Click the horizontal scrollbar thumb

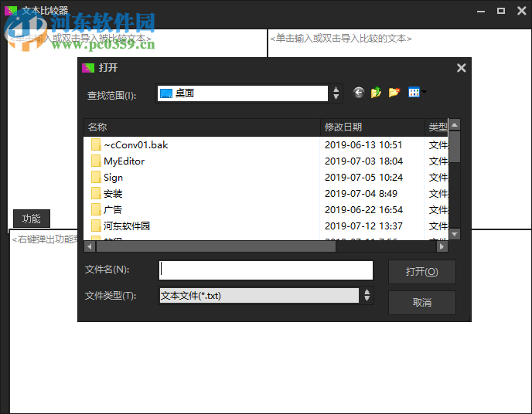[217, 246]
